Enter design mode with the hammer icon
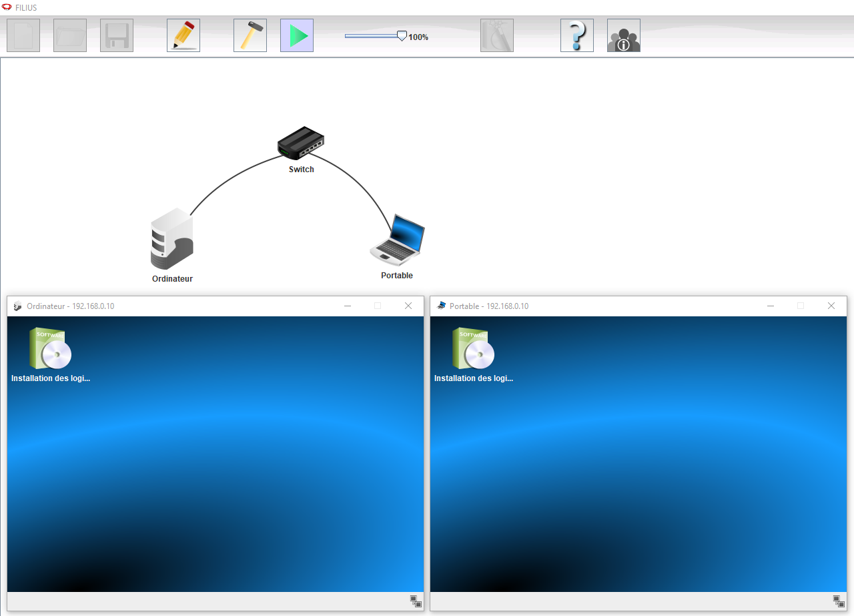The width and height of the screenshot is (854, 616). [250, 35]
